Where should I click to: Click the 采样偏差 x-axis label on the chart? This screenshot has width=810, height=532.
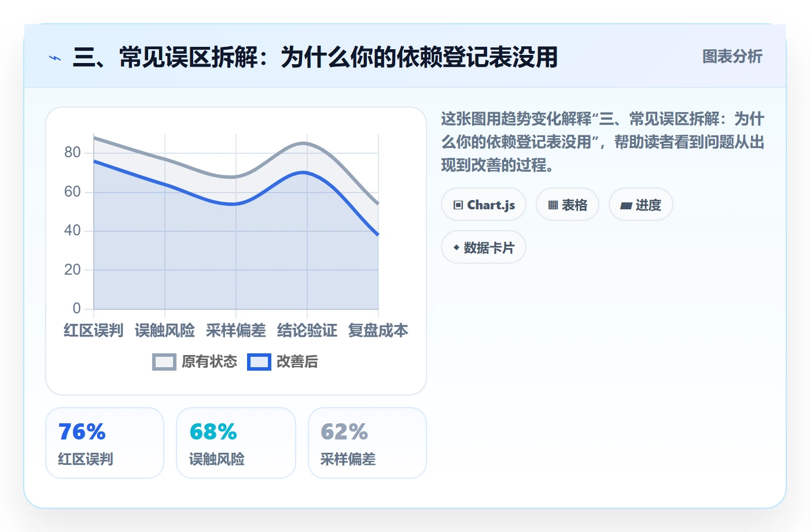236,331
